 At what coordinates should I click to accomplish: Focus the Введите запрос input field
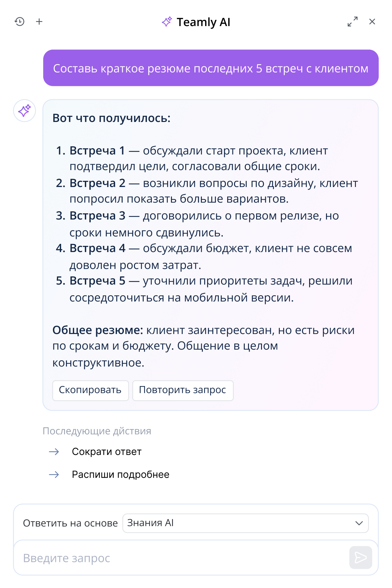(182, 558)
